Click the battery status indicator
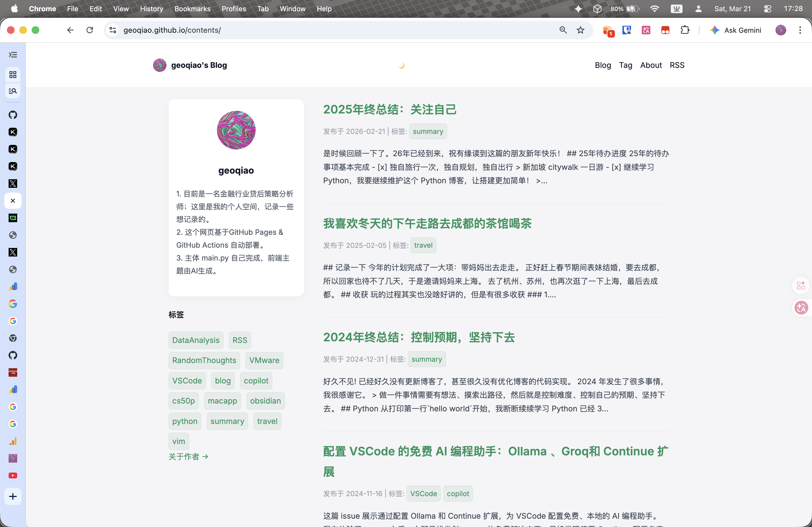 tap(625, 9)
